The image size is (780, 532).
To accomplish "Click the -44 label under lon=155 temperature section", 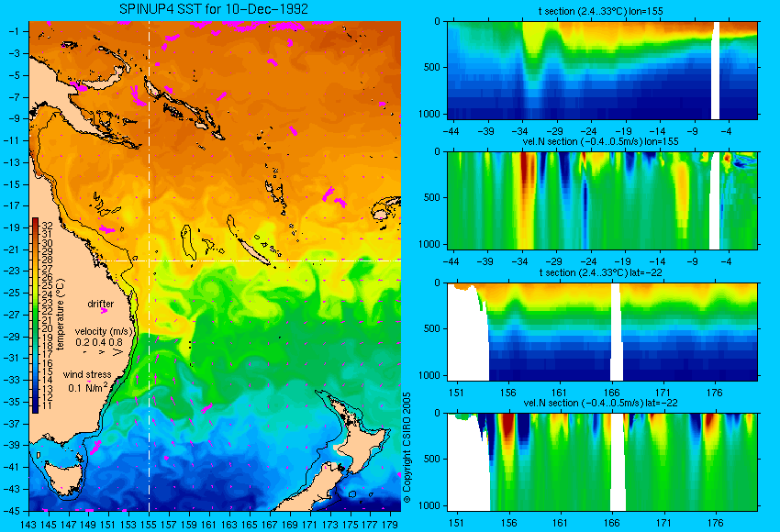I will (x=451, y=131).
